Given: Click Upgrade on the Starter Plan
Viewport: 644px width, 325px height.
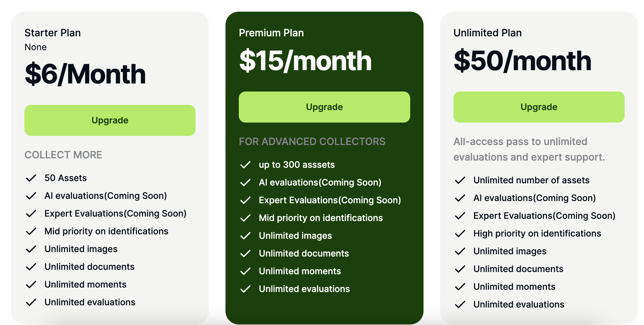Looking at the screenshot, I should 110,120.
